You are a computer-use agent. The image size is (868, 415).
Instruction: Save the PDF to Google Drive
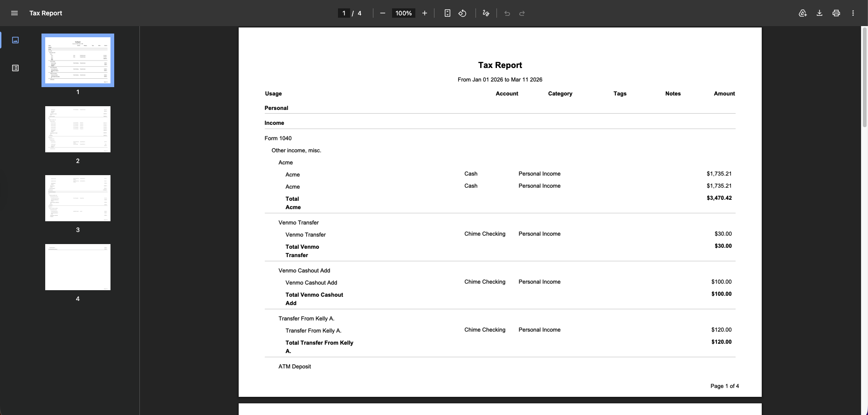click(803, 13)
